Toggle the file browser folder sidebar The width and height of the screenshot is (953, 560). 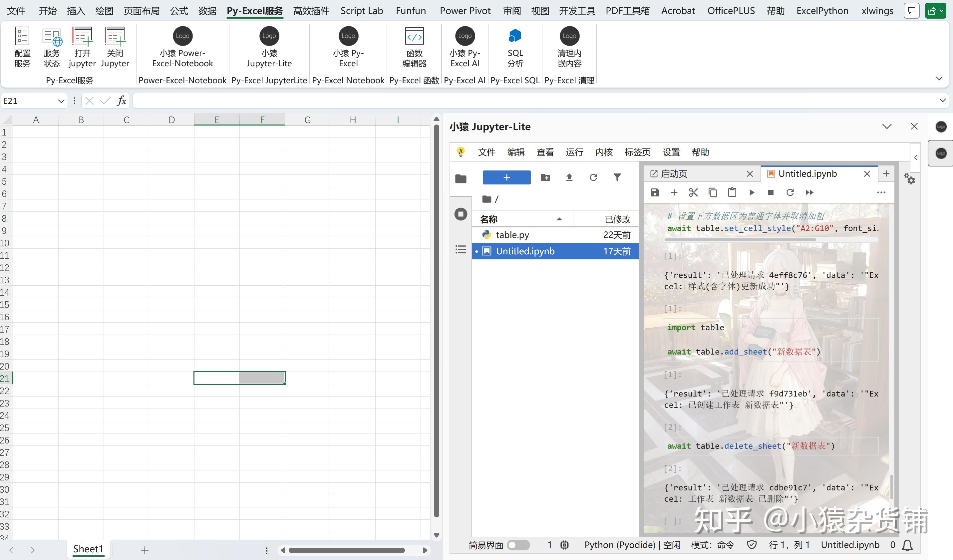coord(461,178)
